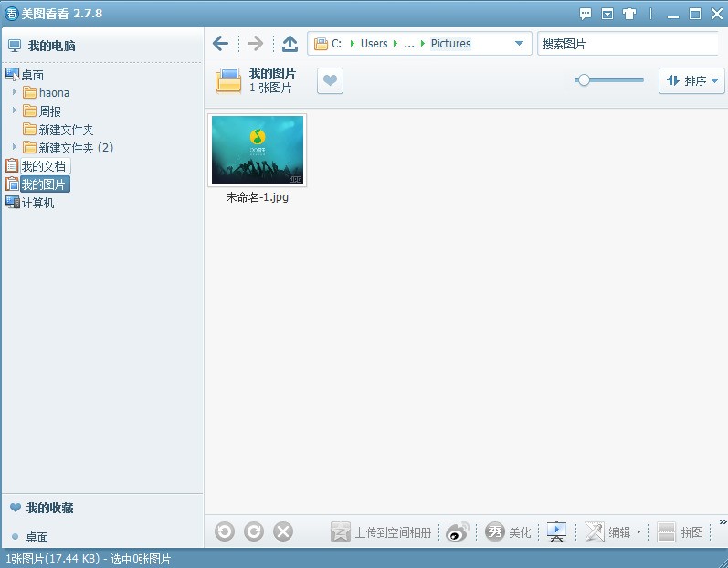Share to Weibo via the Weibo icon
This screenshot has width=728, height=568.
[458, 532]
